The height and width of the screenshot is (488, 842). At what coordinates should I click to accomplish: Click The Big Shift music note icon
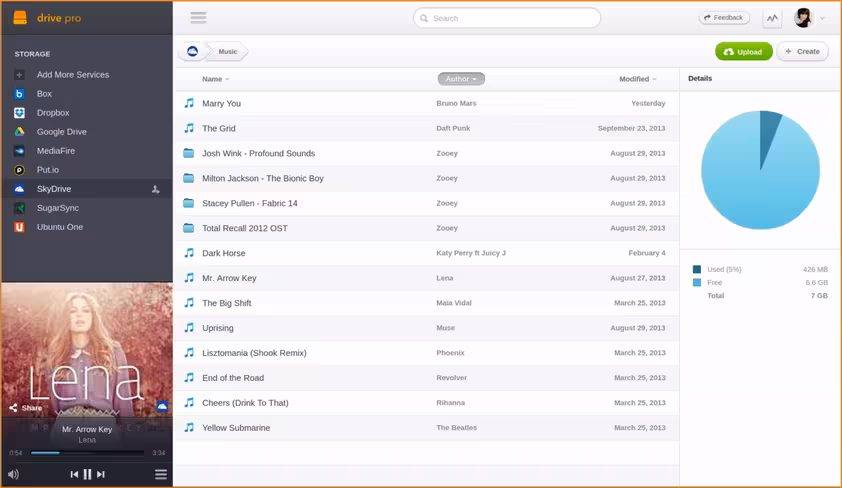189,303
